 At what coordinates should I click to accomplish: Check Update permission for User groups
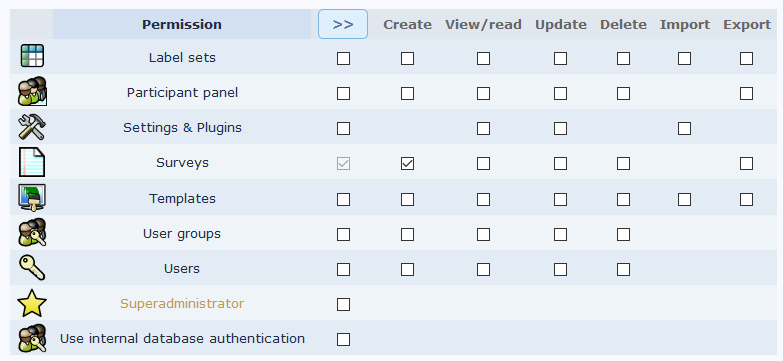(x=560, y=234)
